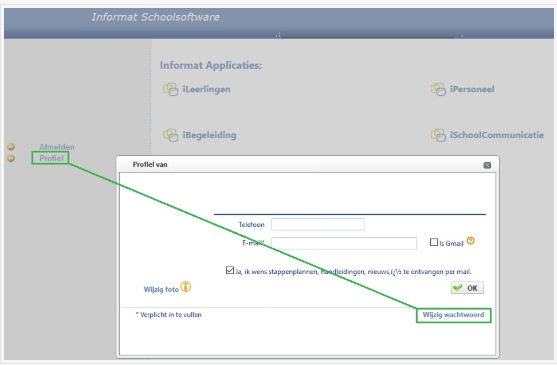
Task: Click the iBegeleiding text link
Action: (x=209, y=135)
